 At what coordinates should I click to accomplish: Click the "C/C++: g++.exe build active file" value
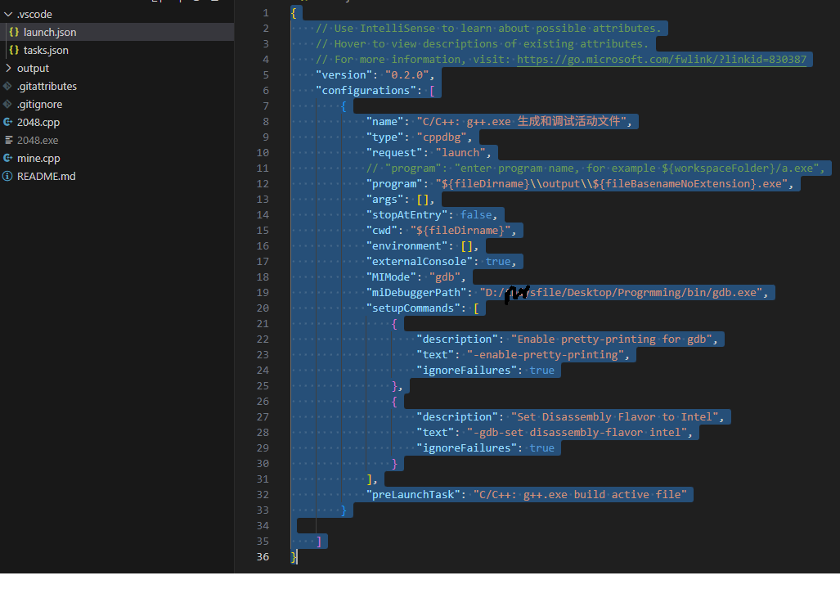pyautogui.click(x=580, y=494)
